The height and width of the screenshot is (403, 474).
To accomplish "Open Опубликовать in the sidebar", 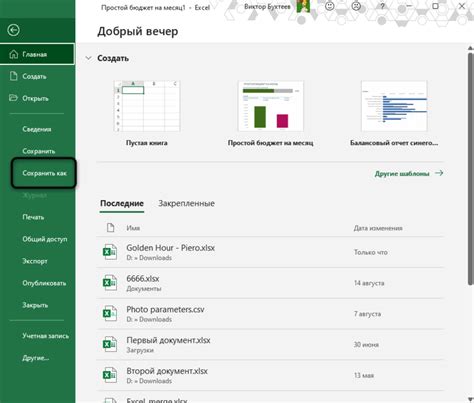I will [44, 283].
